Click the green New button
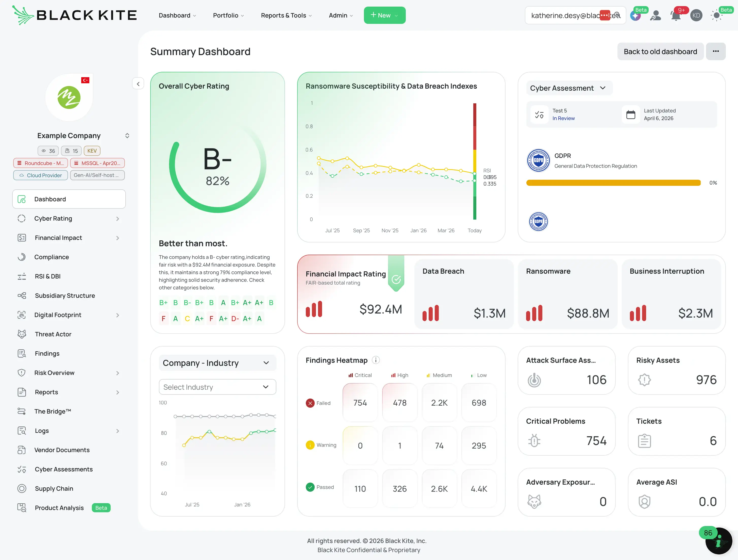The width and height of the screenshot is (738, 560). [x=385, y=15]
